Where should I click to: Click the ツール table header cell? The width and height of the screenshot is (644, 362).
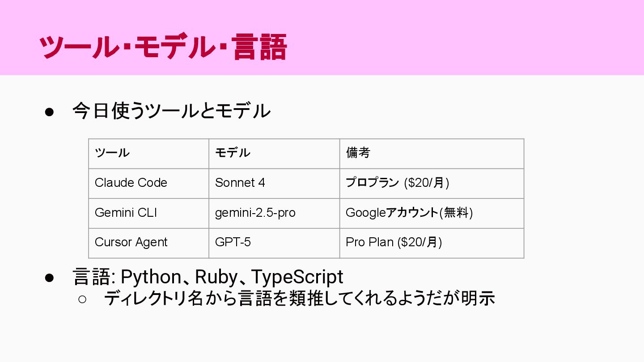(149, 154)
